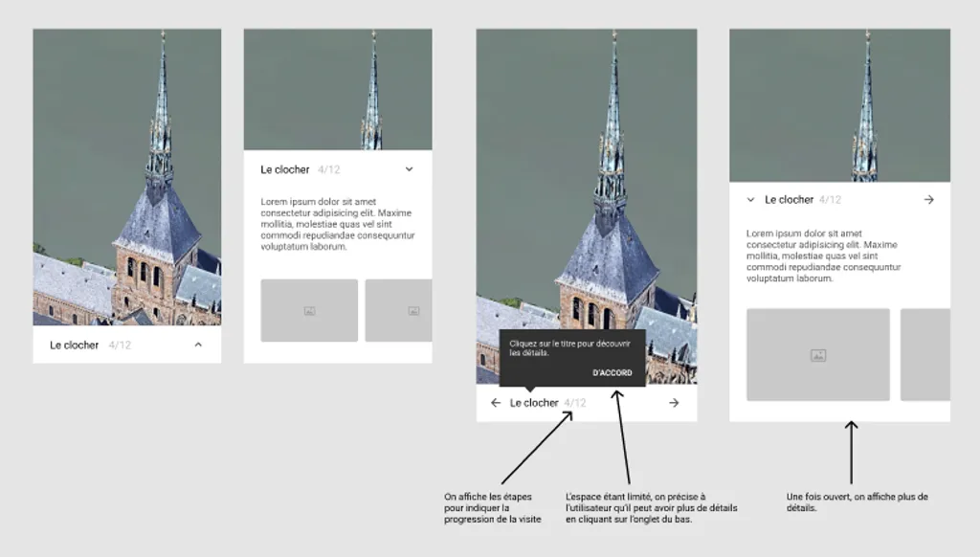Collapse the expanded Le clocher panel
980x557 pixels.
click(410, 168)
